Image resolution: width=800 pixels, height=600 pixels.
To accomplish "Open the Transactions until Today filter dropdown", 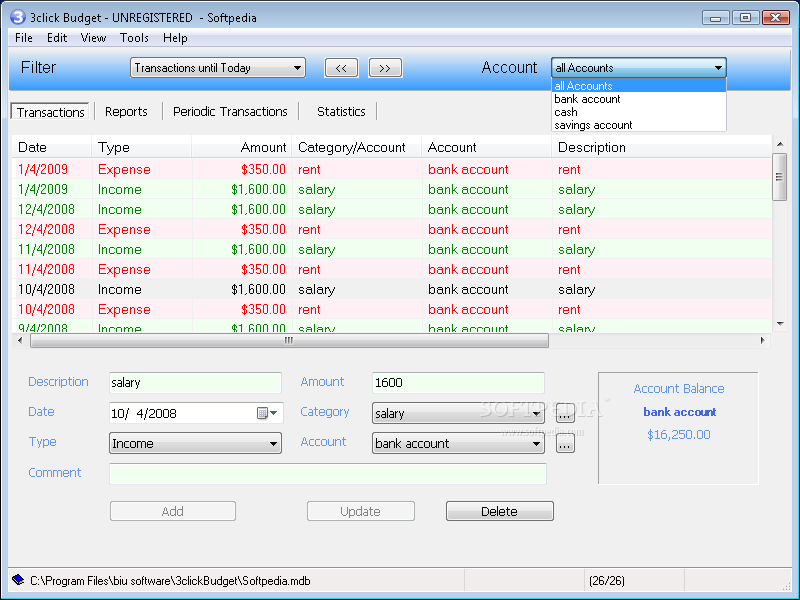I will [218, 68].
